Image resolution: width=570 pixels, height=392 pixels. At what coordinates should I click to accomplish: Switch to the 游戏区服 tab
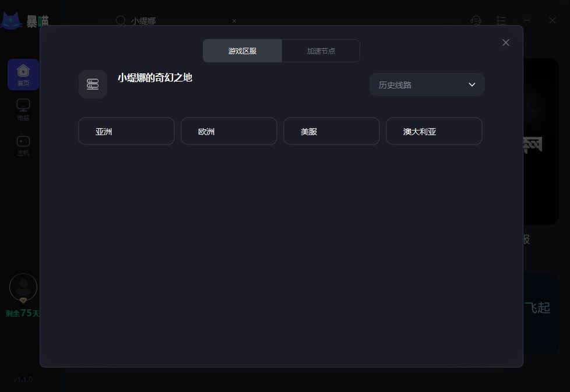tap(242, 51)
